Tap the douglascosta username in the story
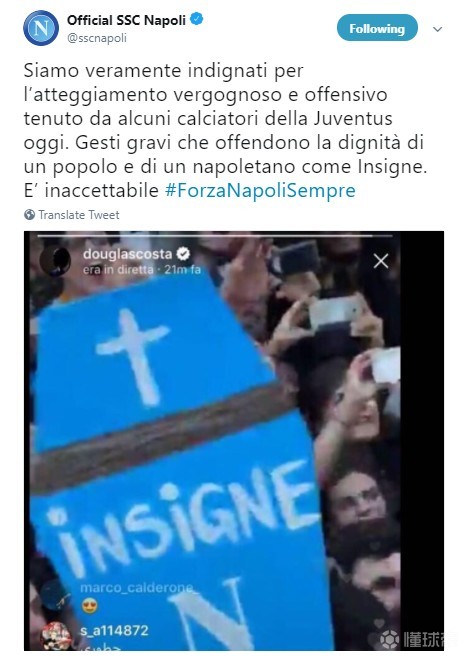Screen dimensions: 468x659 128,254
